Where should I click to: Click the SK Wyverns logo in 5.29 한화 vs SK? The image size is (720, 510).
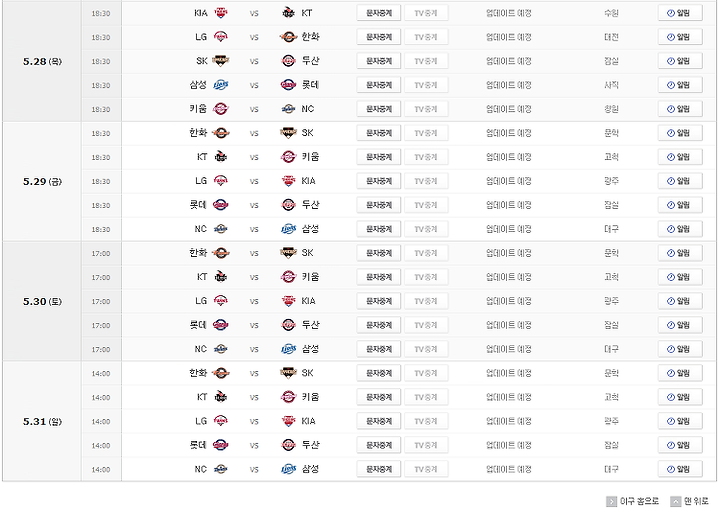[x=288, y=133]
